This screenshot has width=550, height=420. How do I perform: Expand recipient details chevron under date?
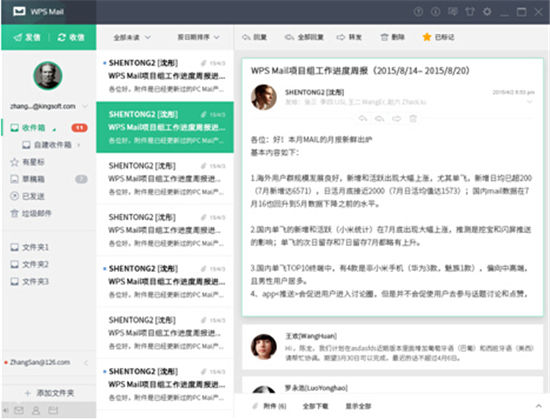[529, 102]
